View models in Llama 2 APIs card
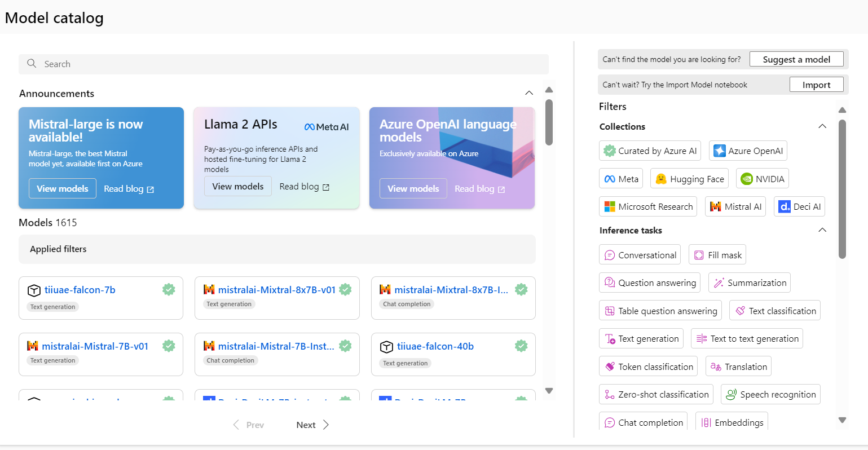The height and width of the screenshot is (450, 868). click(238, 186)
